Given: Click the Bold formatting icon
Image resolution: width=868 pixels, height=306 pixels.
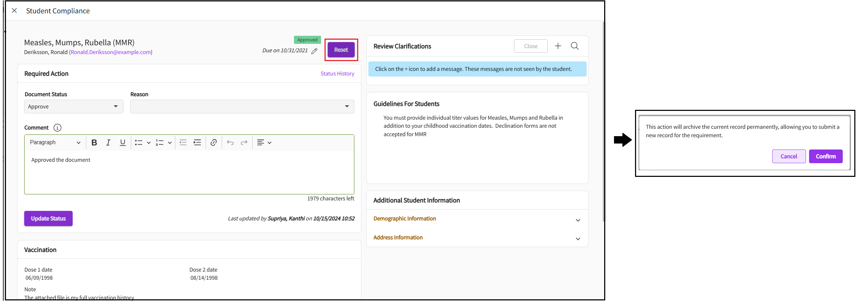Looking at the screenshot, I should click(94, 142).
